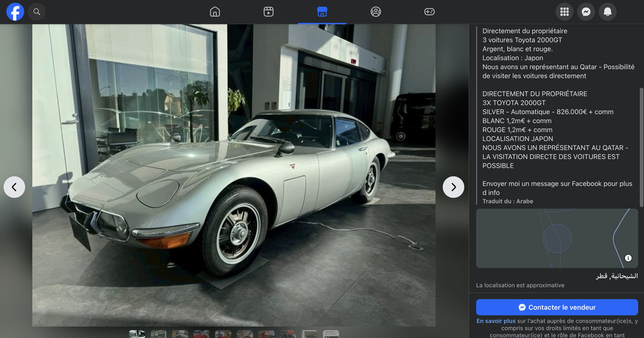Open the Video (Watch) tab

tap(268, 11)
